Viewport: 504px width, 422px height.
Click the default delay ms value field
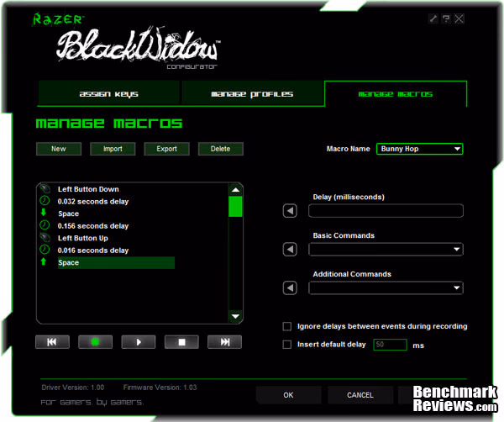pyautogui.click(x=390, y=345)
